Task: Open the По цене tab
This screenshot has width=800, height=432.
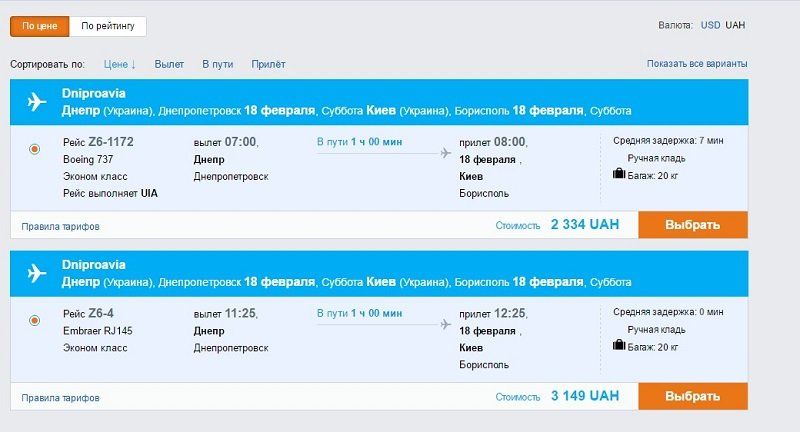Action: (x=40, y=26)
